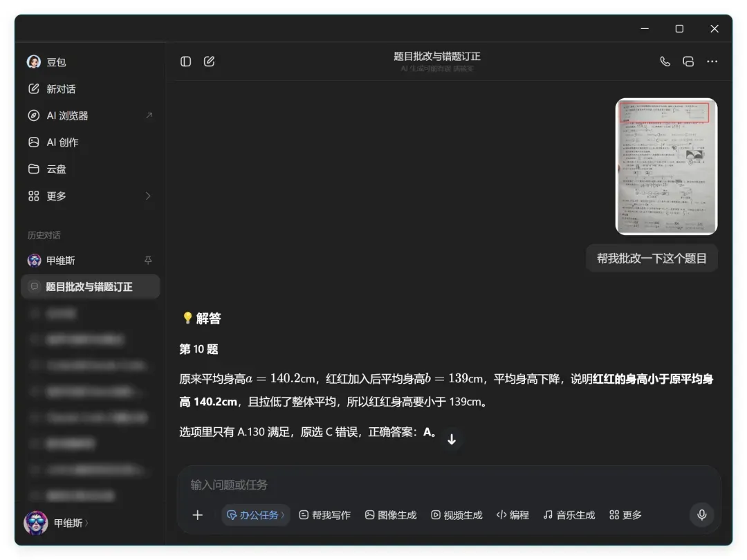747x560 pixels.
Task: Click plus icon to add attachment
Action: [x=198, y=515]
